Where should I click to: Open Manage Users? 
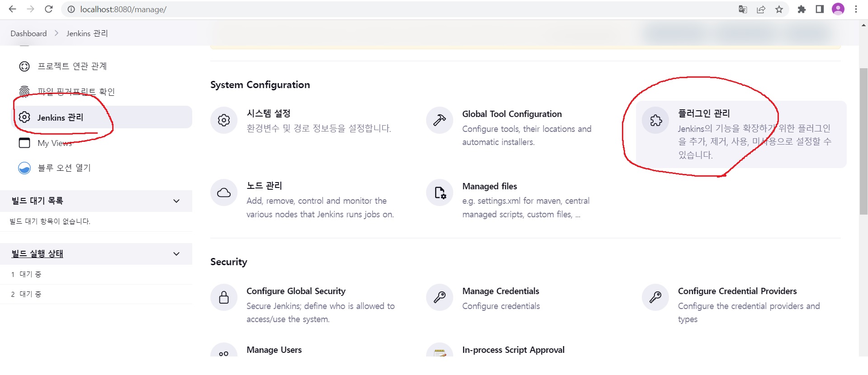pos(274,350)
